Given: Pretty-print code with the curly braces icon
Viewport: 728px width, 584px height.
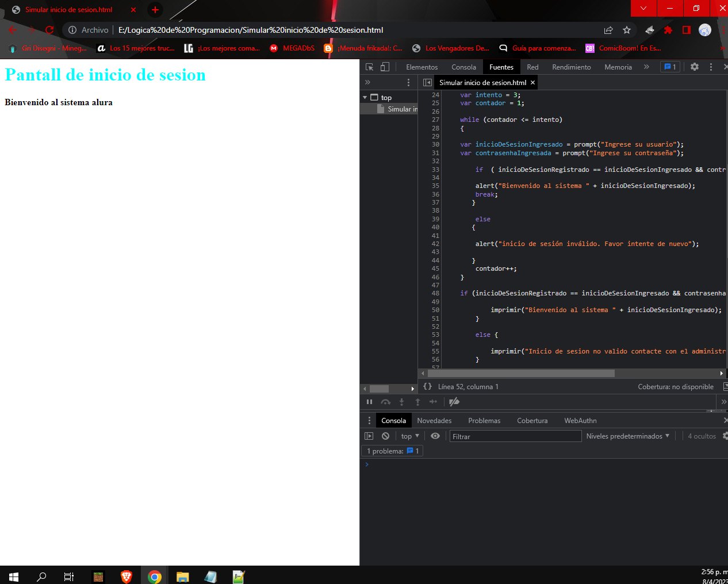Looking at the screenshot, I should pos(427,387).
